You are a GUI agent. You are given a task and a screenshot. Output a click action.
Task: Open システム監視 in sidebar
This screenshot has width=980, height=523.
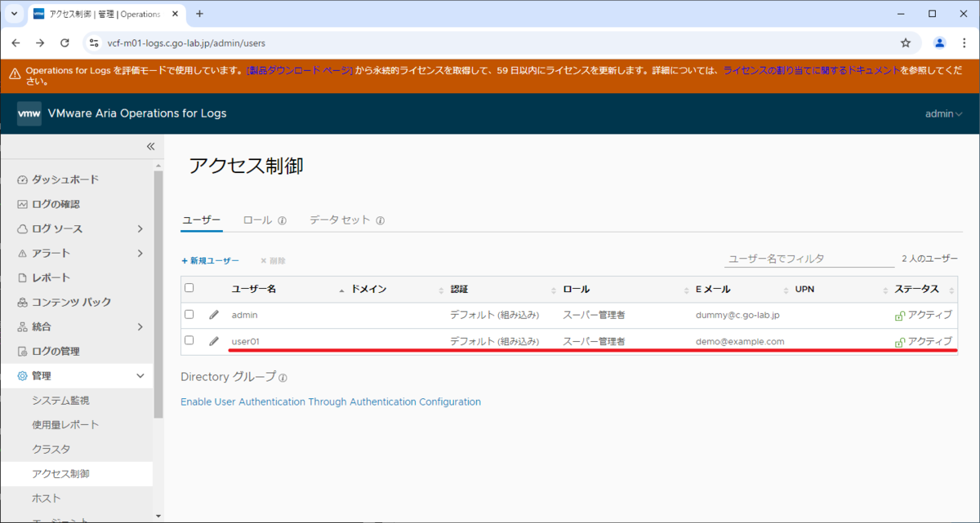click(x=60, y=400)
